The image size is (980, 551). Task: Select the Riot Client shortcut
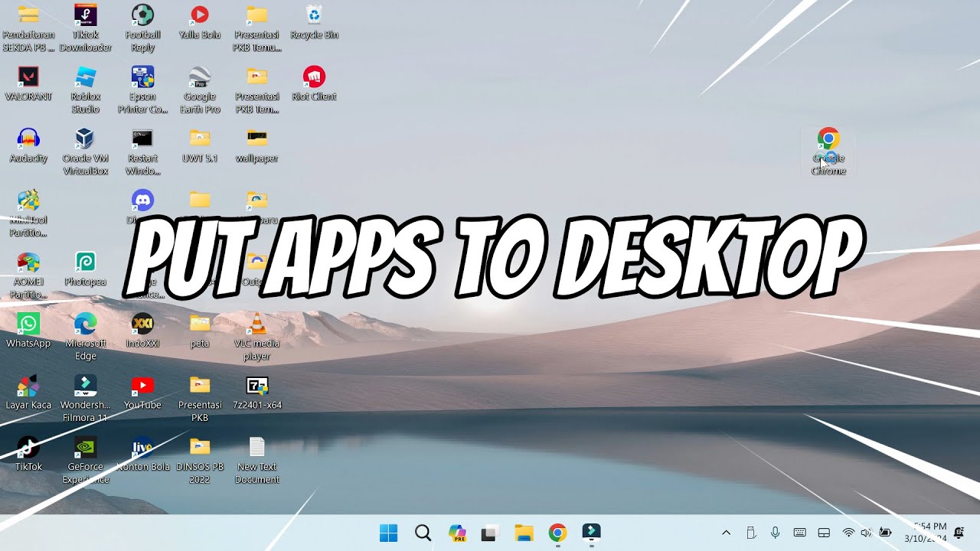pos(314,83)
